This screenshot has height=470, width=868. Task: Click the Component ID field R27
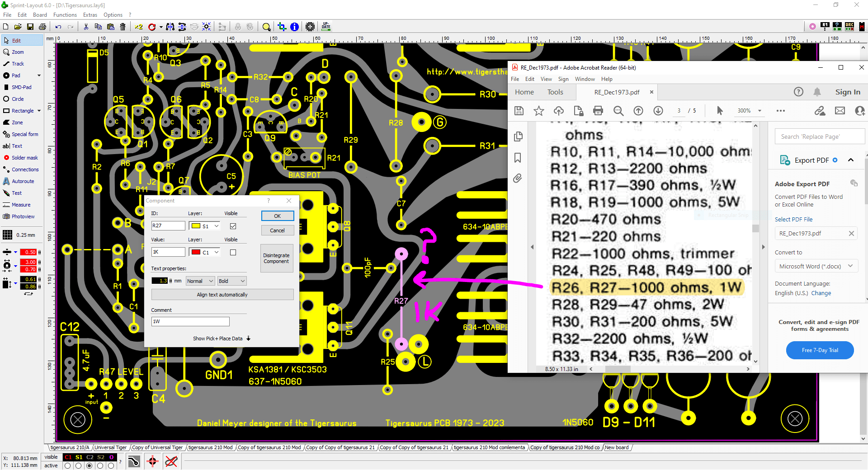coord(168,226)
